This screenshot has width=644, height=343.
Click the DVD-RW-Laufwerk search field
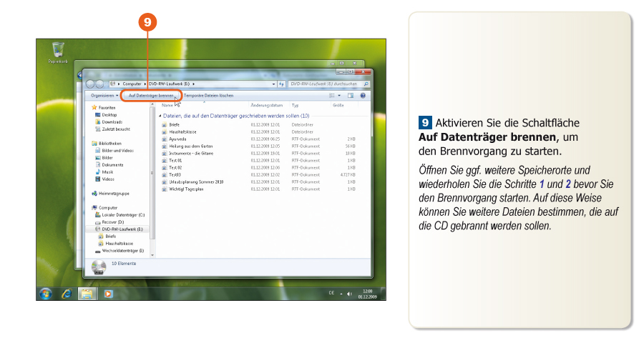click(326, 84)
